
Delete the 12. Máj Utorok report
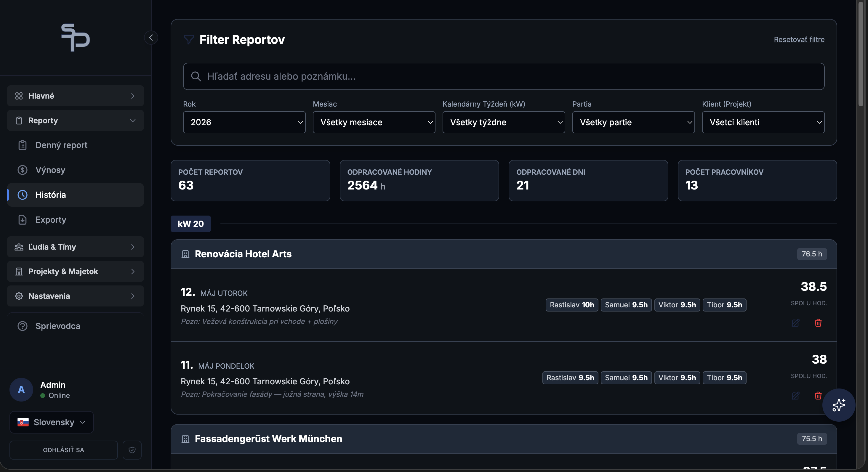[818, 323]
